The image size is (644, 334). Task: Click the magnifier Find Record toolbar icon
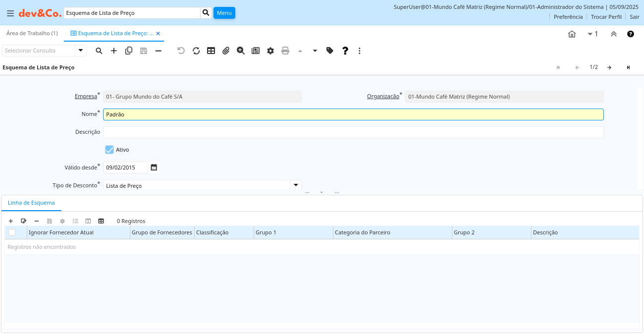coord(99,51)
